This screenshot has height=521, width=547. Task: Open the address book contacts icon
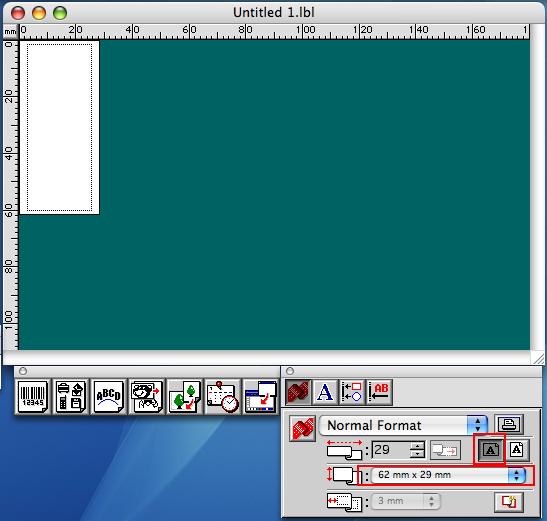point(71,396)
